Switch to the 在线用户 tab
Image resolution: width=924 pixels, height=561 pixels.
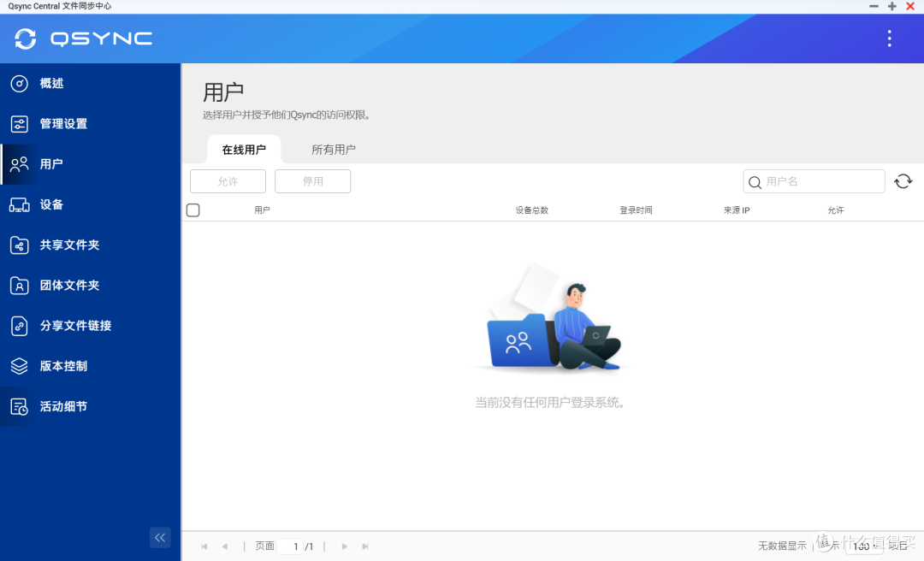tap(244, 150)
